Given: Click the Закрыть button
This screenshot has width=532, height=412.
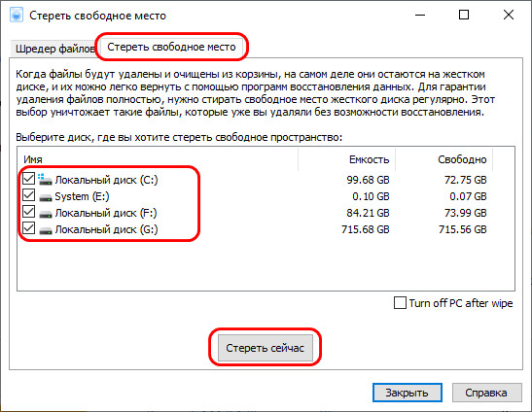Looking at the screenshot, I should [x=408, y=393].
